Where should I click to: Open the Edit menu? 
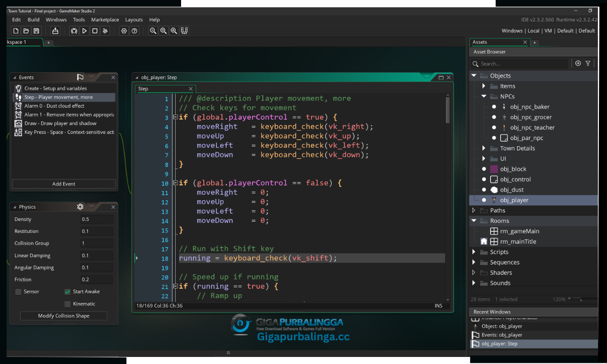pos(16,20)
